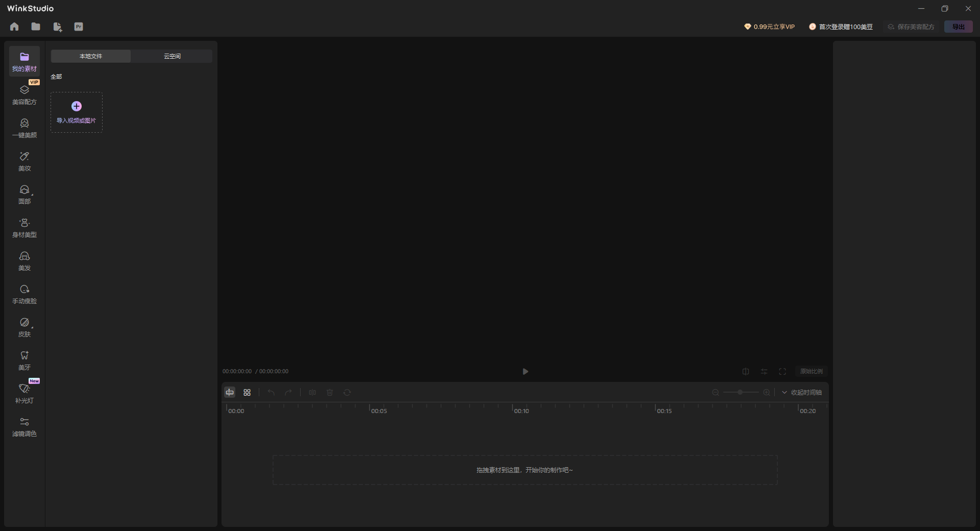Screen dimensions: 980x531
Task: Switch to the 云空间 tab
Action: point(171,56)
